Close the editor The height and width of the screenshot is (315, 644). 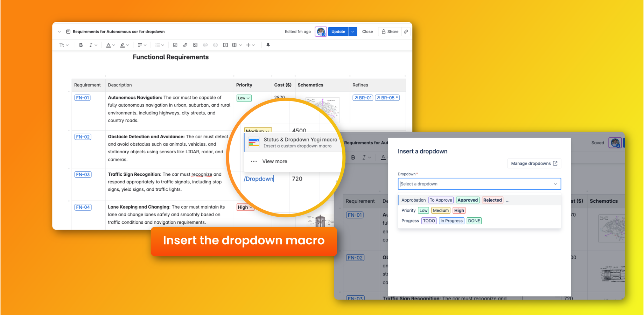[x=367, y=32]
